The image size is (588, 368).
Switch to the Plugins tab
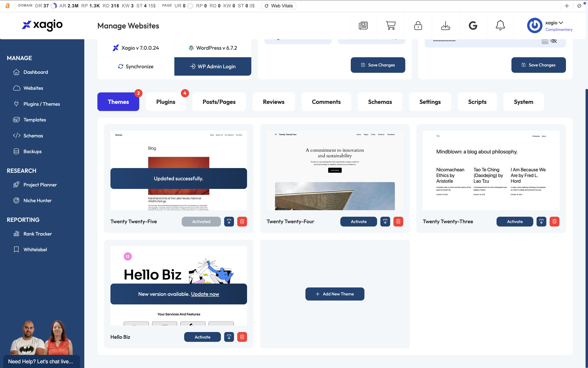(166, 102)
